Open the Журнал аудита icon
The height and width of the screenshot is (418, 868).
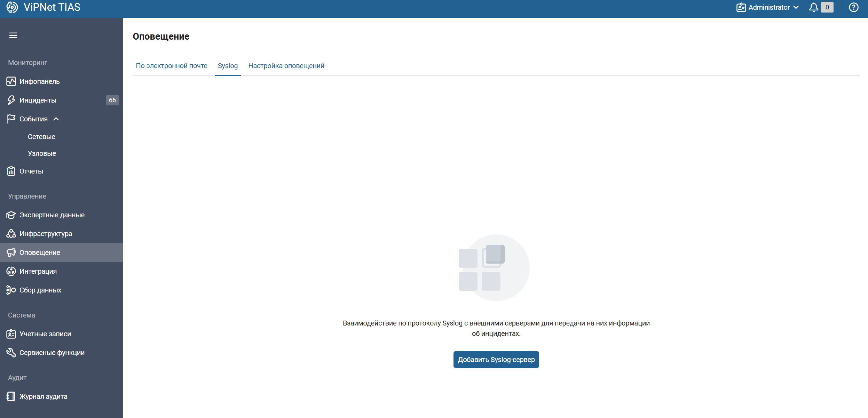tap(11, 396)
